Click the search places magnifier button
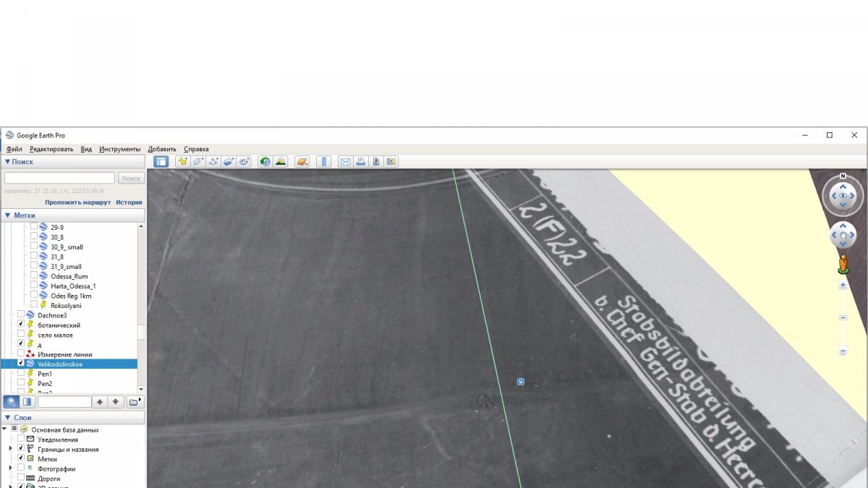Viewport: 868px width, 488px height. point(11,401)
